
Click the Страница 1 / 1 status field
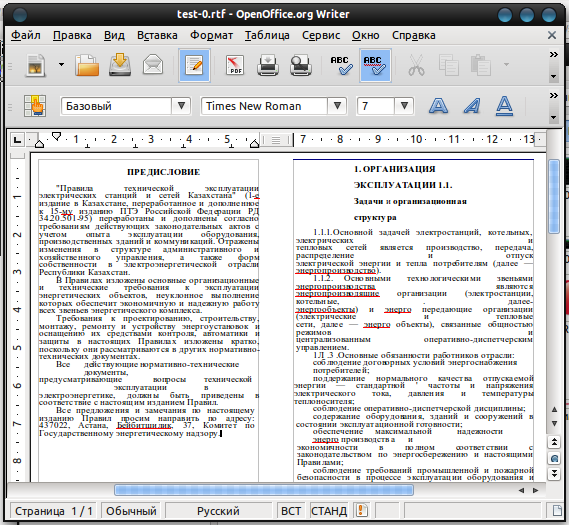point(53,511)
